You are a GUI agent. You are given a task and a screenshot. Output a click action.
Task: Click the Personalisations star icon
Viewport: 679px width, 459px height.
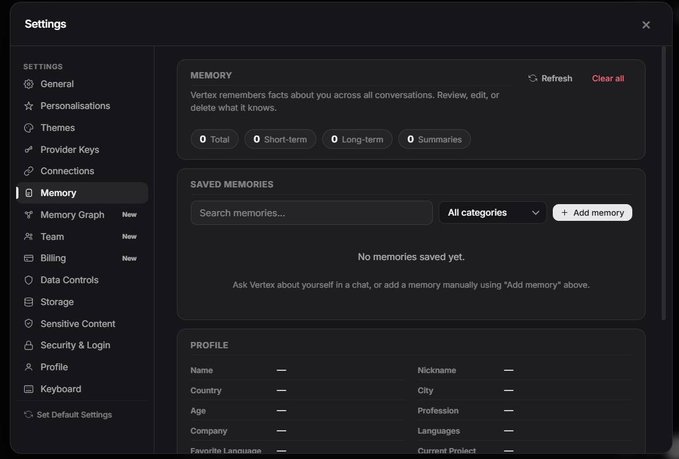point(29,106)
